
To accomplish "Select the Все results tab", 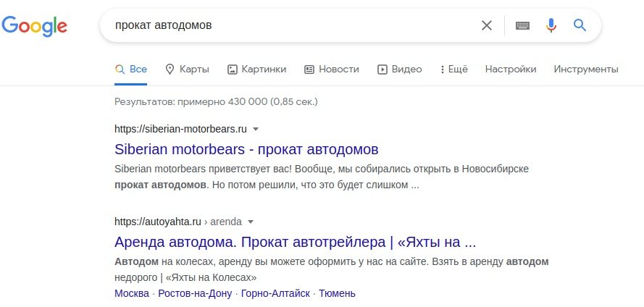I will 131,70.
